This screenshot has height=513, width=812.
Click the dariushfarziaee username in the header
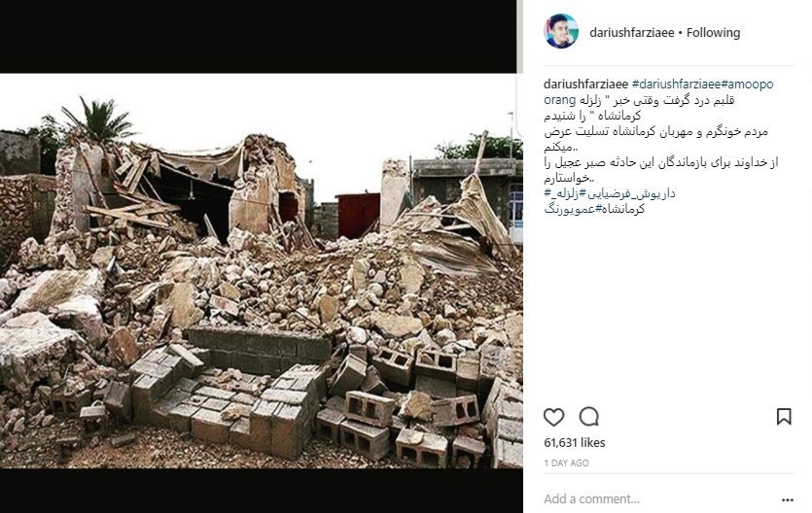coord(632,33)
